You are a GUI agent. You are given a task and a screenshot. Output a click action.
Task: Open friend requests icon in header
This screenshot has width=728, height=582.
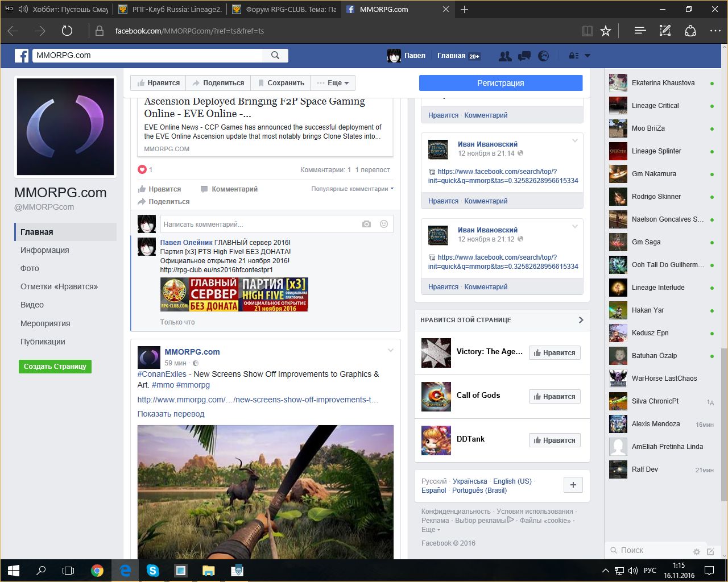pyautogui.click(x=504, y=56)
